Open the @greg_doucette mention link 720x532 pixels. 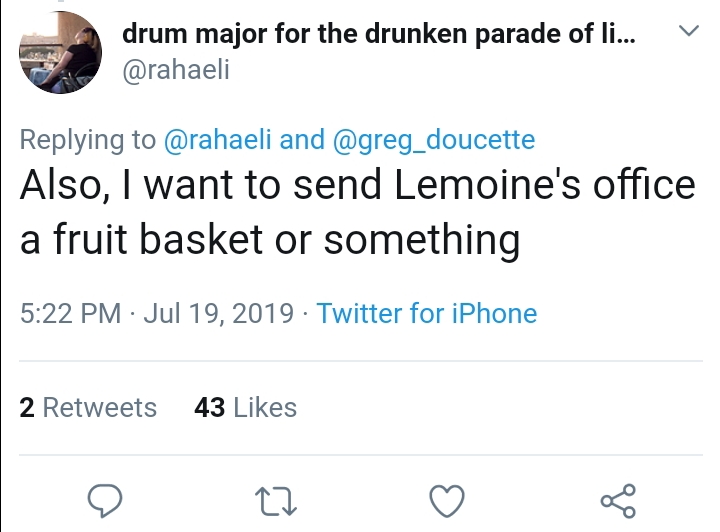(434, 140)
